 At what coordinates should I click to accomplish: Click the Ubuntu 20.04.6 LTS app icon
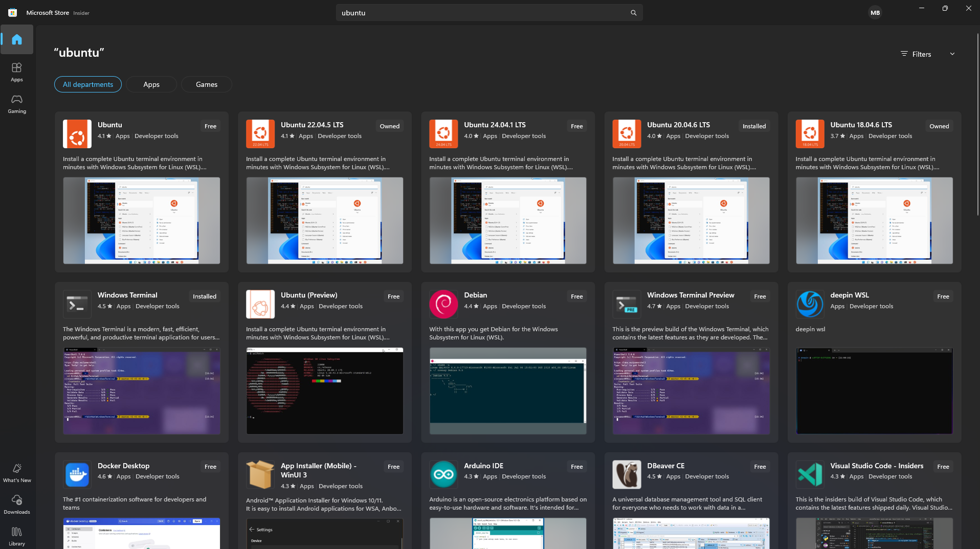pyautogui.click(x=627, y=134)
